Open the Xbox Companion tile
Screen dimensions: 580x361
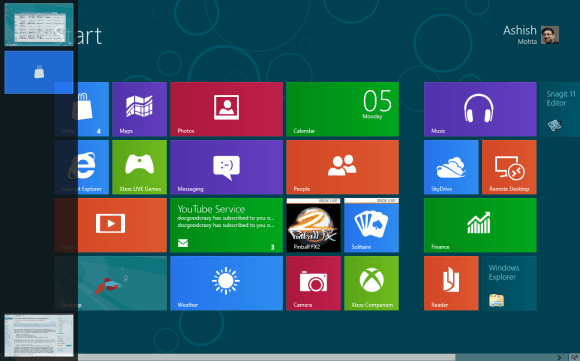pyautogui.click(x=371, y=283)
